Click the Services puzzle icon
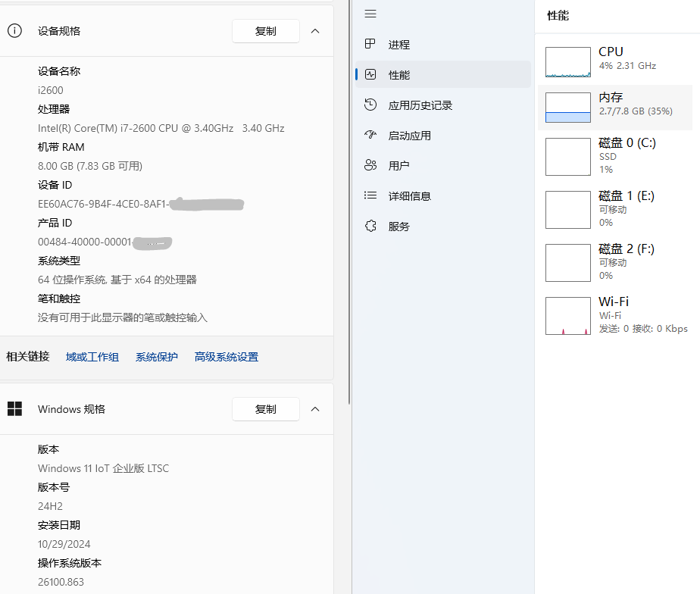Image resolution: width=700 pixels, height=594 pixels. [370, 226]
